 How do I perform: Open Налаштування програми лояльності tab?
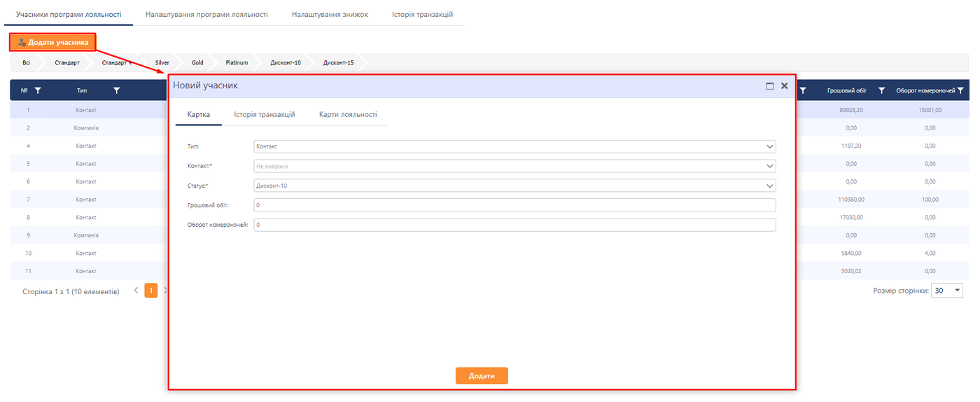pos(206,15)
